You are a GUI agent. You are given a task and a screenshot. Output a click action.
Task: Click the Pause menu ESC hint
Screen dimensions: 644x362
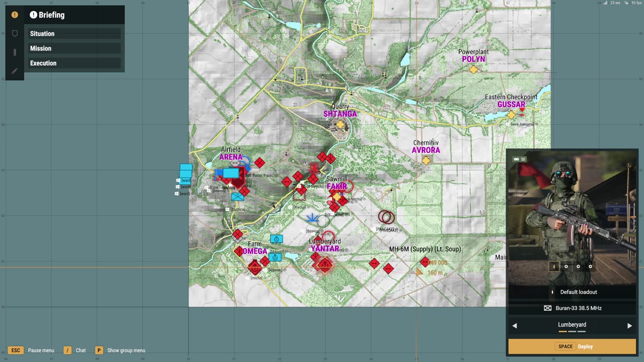coord(31,350)
